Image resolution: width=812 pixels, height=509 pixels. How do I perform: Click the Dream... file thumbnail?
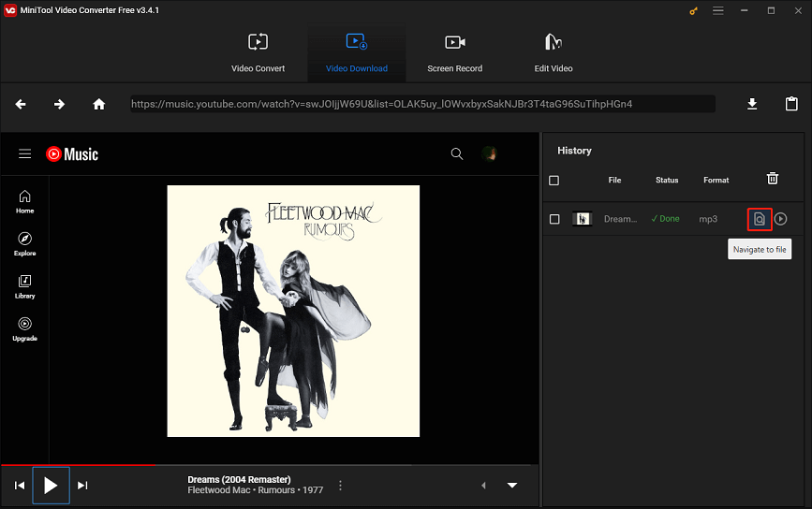pyautogui.click(x=582, y=219)
